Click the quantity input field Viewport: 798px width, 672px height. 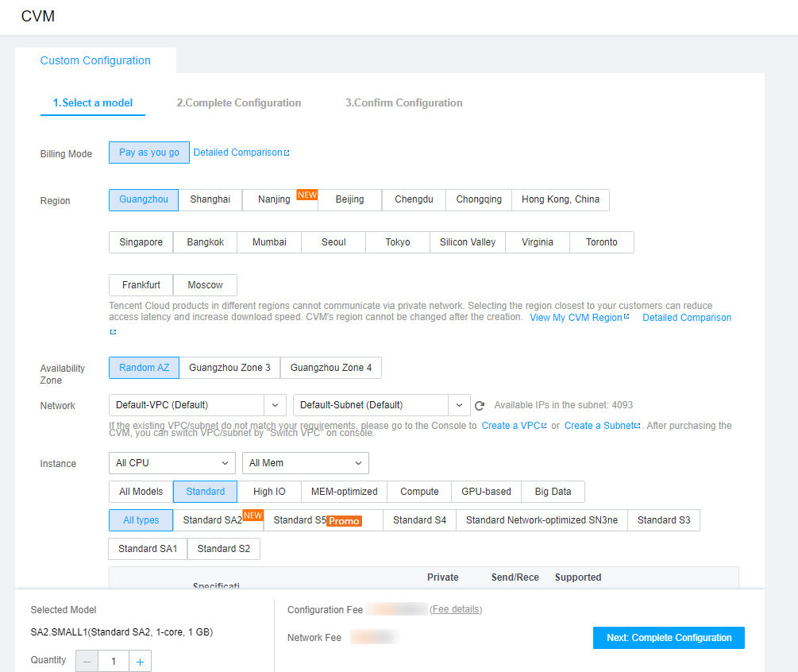coord(113,661)
